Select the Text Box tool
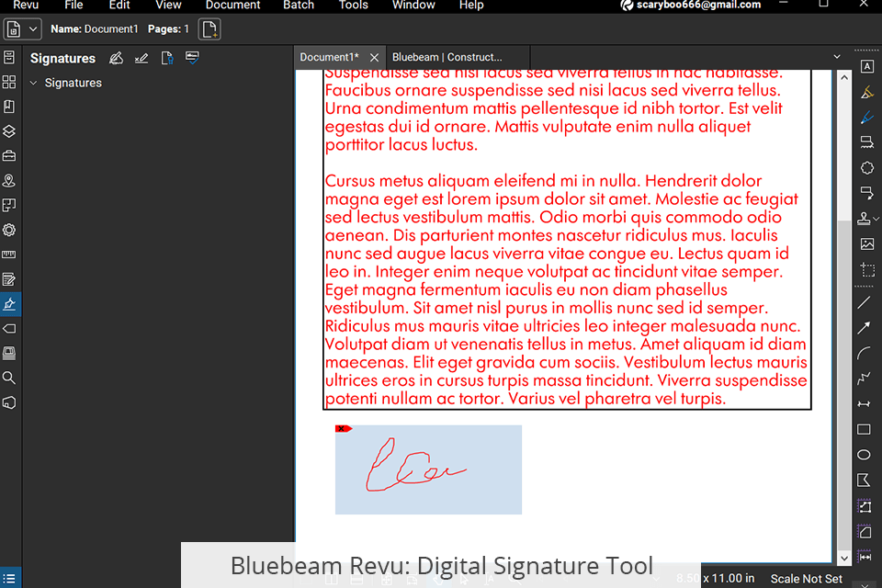The height and width of the screenshot is (588, 882). point(866,66)
